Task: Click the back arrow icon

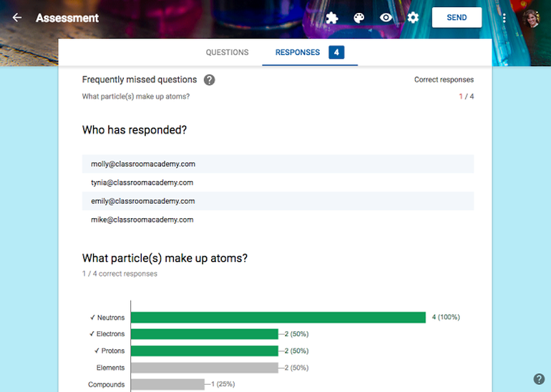Action: 17,18
